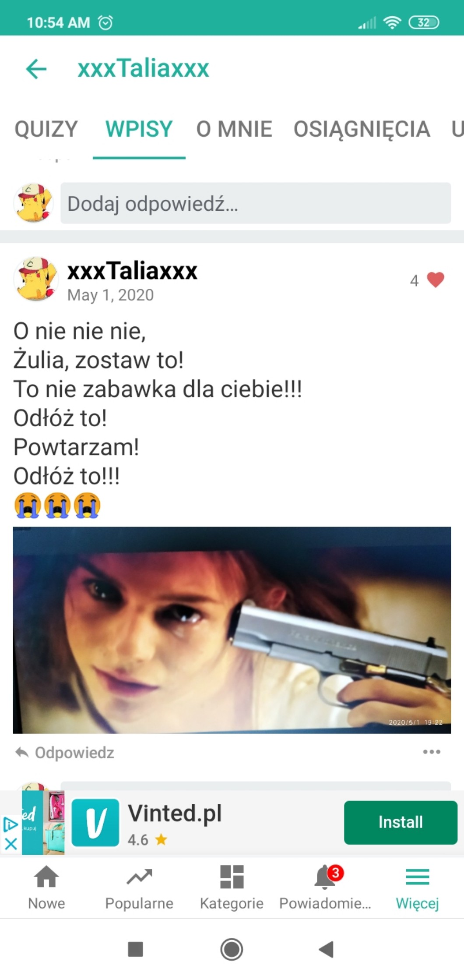
Task: Install the Vinted.pl app
Action: (401, 822)
